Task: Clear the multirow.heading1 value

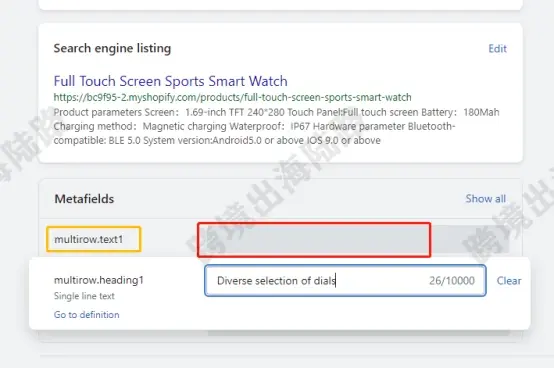Action: click(x=509, y=281)
